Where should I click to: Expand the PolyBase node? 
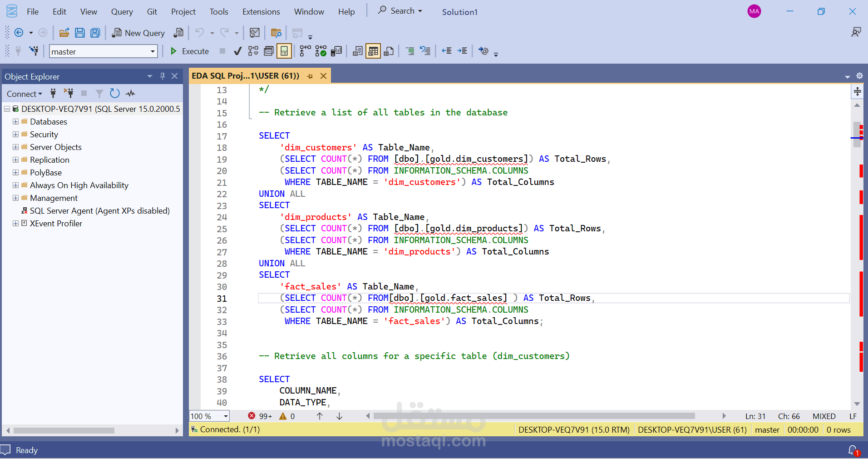(x=15, y=172)
